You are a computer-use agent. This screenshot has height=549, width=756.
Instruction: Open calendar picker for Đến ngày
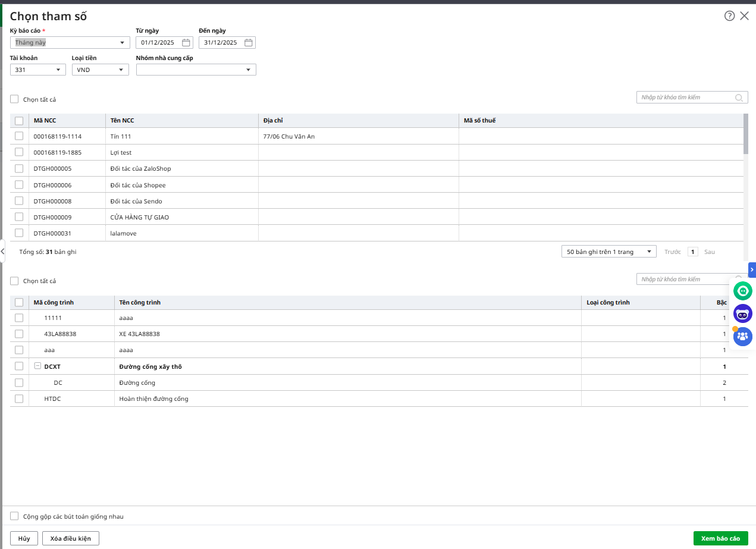tap(249, 43)
